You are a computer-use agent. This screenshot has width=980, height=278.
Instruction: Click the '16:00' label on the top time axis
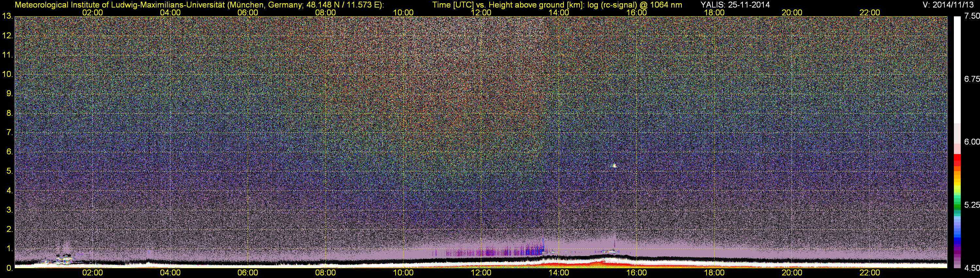pyautogui.click(x=636, y=12)
